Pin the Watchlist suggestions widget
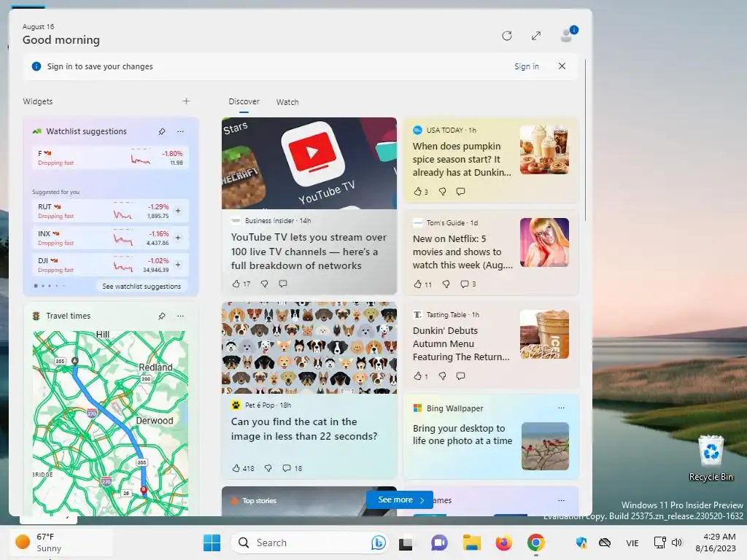 pos(162,131)
